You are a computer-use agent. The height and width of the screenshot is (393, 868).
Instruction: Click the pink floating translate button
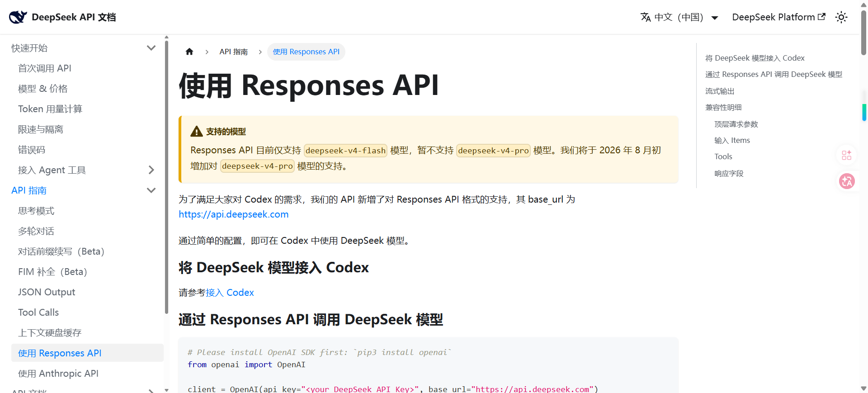tap(847, 181)
